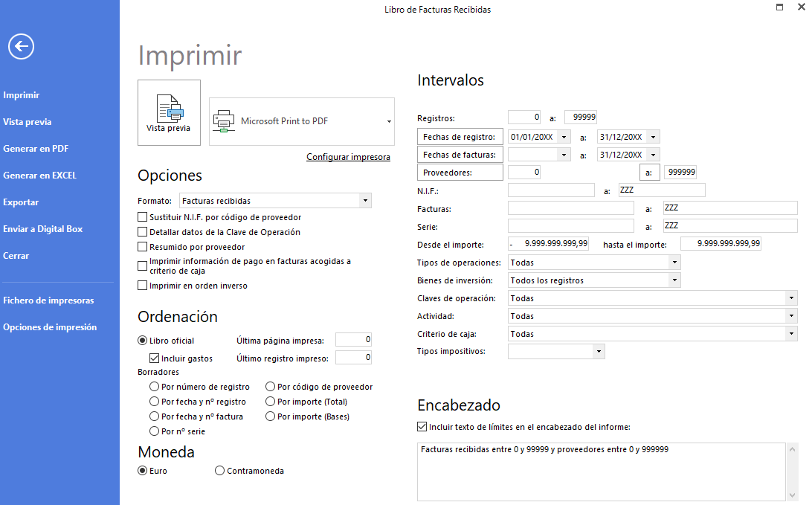This screenshot has height=505, width=812.
Task: Click the Configurar impresora link
Action: 349,157
